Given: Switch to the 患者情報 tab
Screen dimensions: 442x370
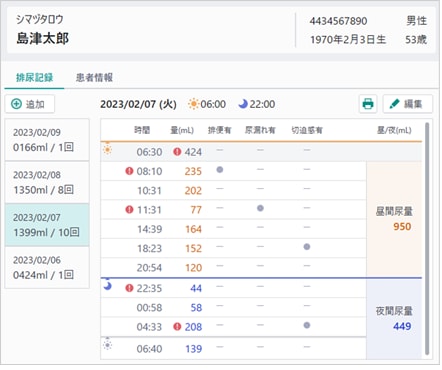Looking at the screenshot, I should point(94,77).
